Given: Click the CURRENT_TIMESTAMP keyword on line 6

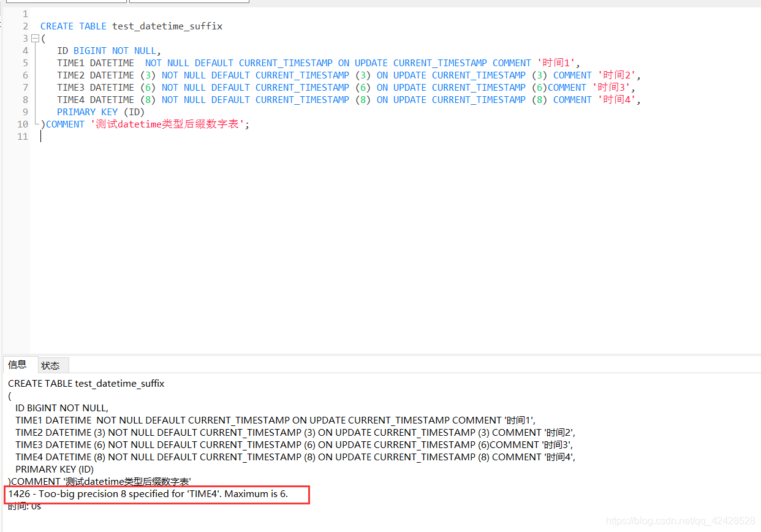Looking at the screenshot, I should [301, 75].
